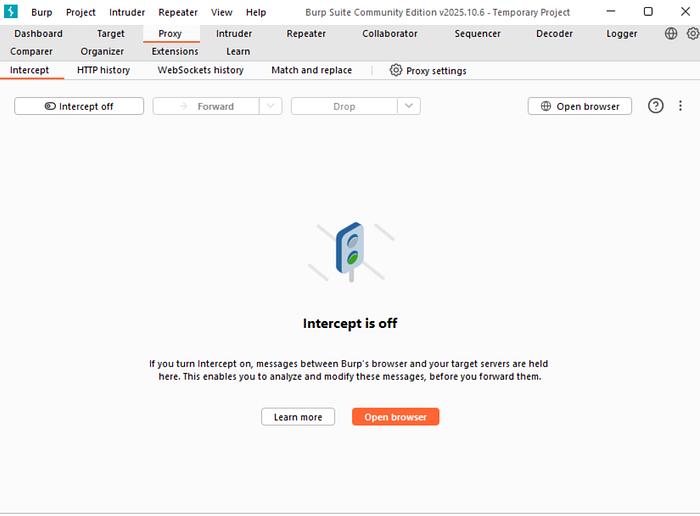Open the Match and replace sub-tab
Screen dimensions: 700x516
coord(312,71)
